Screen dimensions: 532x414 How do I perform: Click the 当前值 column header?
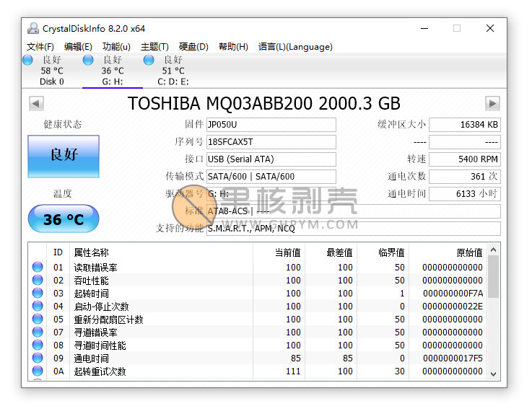click(279, 252)
